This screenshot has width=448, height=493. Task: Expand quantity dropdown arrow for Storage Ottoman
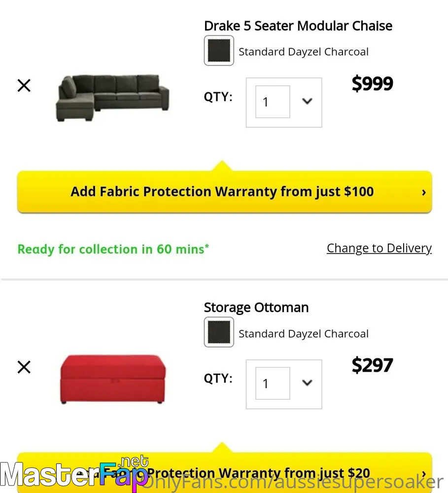tap(307, 383)
